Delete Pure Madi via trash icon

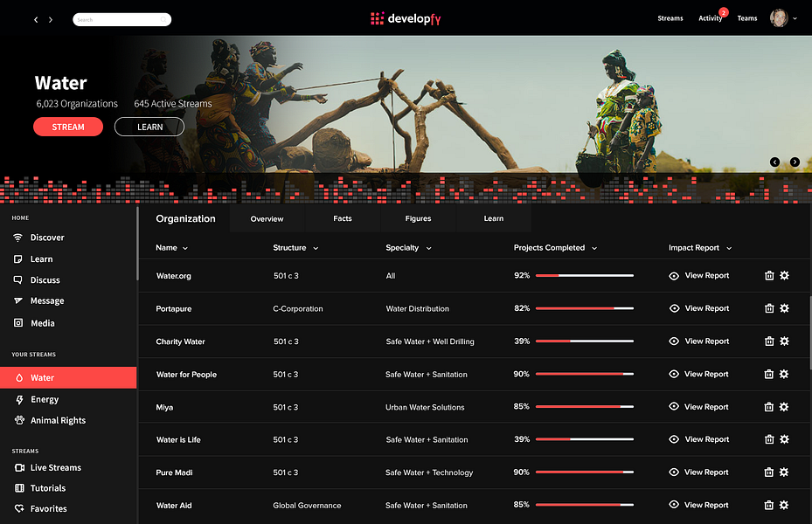click(768, 472)
